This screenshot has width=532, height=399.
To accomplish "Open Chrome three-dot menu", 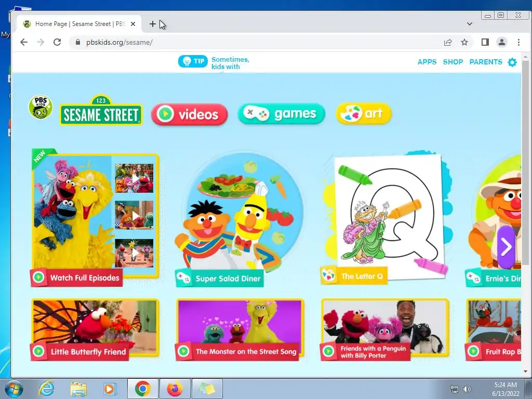I will click(x=518, y=42).
